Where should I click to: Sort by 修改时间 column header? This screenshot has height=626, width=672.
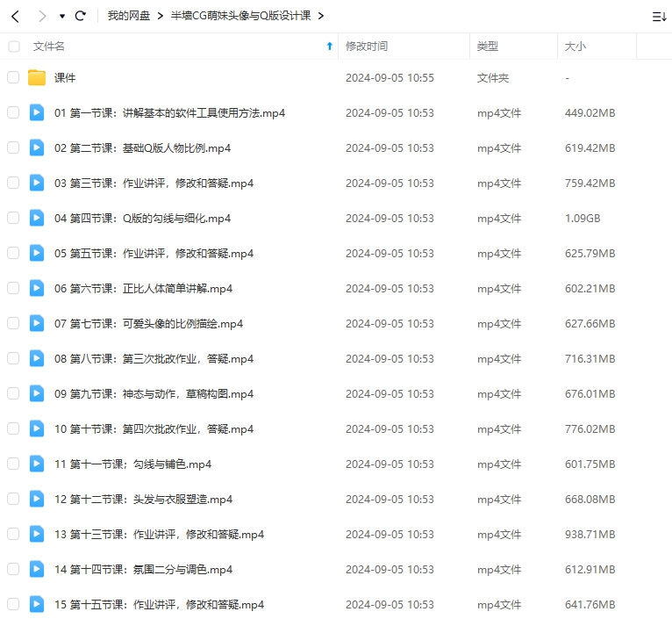[x=367, y=46]
